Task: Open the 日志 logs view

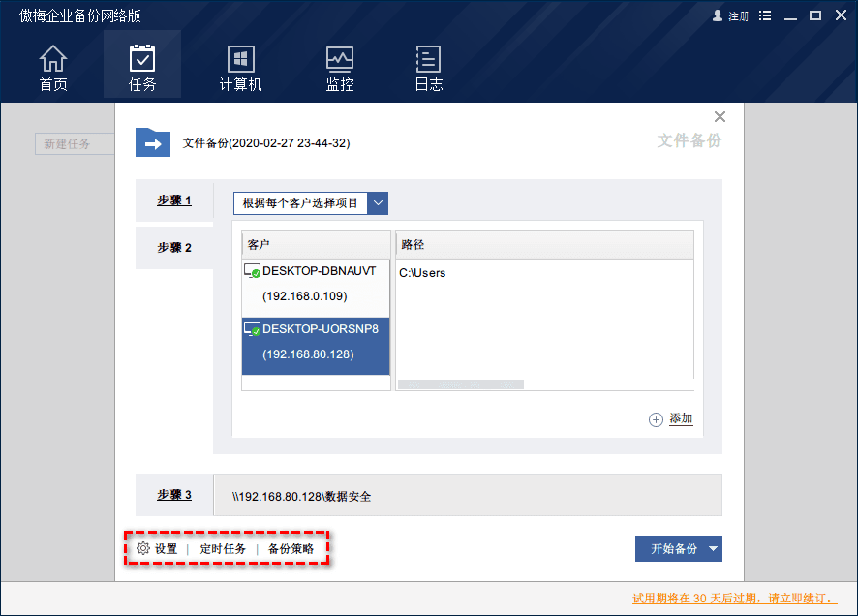Action: [428, 68]
